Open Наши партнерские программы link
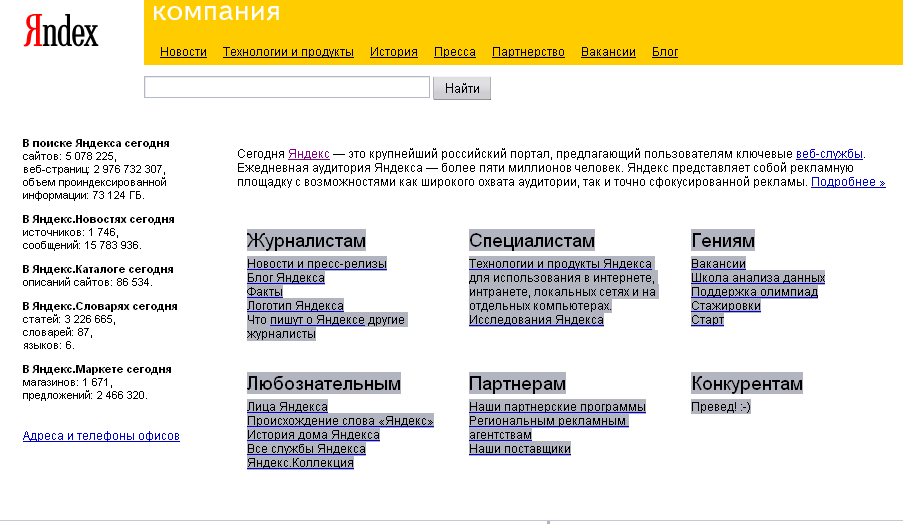Screen dimensions: 903x524 pos(557,407)
